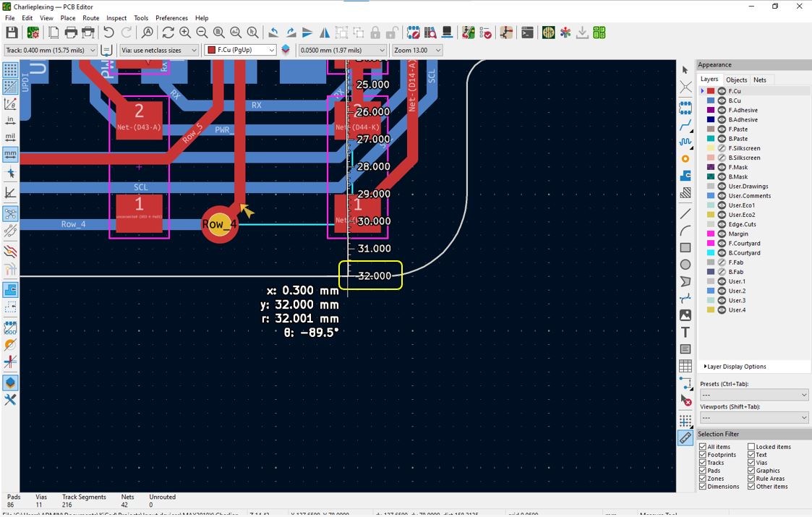Screen dimensions: 812x517
Task: Uncheck the Footprints selection filter
Action: tap(703, 455)
